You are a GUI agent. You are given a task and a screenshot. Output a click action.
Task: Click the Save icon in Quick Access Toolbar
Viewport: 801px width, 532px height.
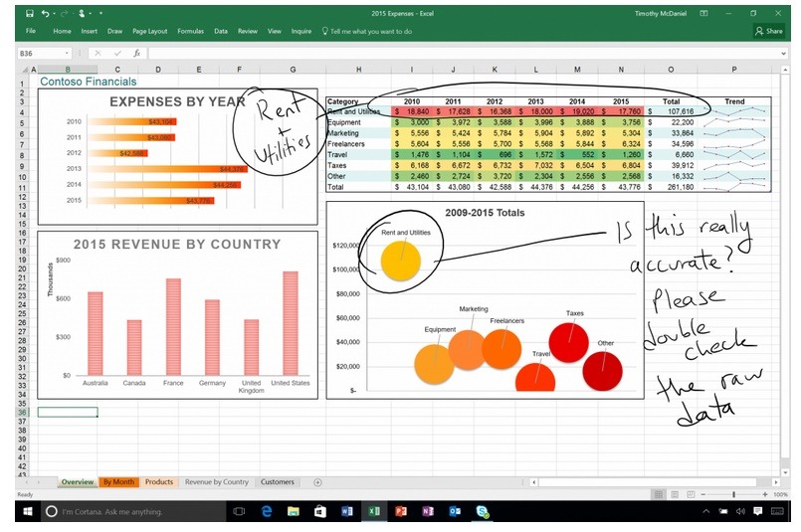(x=30, y=13)
